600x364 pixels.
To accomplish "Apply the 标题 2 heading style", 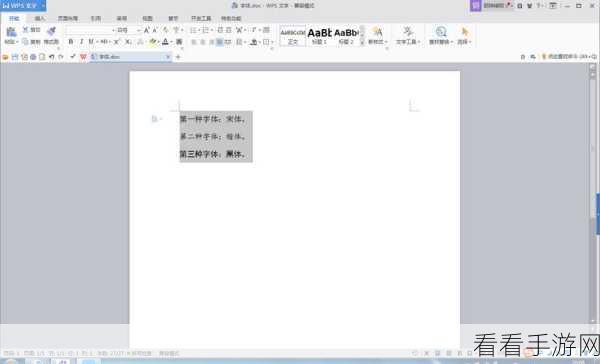I will 346,36.
